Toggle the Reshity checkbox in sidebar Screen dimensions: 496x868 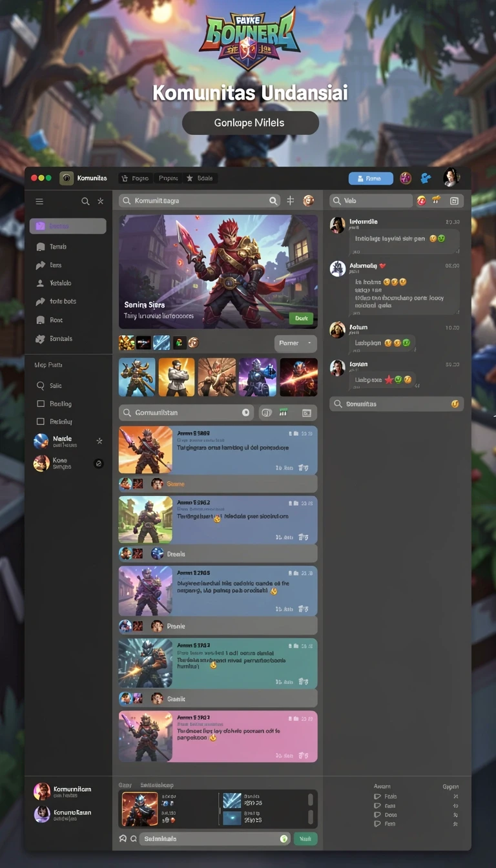[41, 422]
